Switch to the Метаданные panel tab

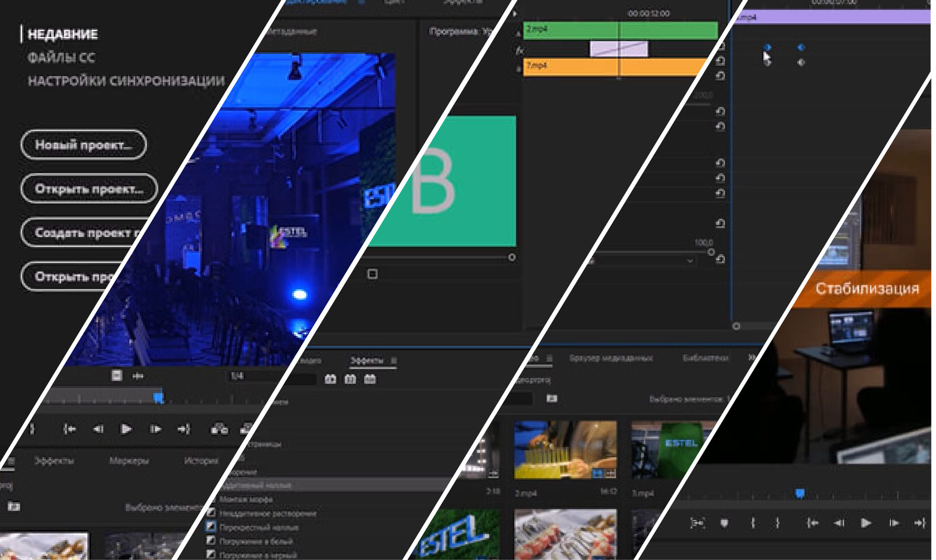coord(291,32)
